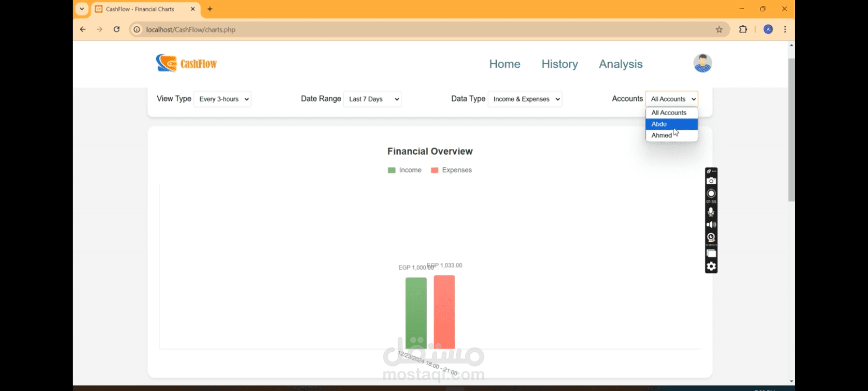Image resolution: width=868 pixels, height=391 pixels.
Task: Toggle the recorder microphone icon
Action: point(711,212)
